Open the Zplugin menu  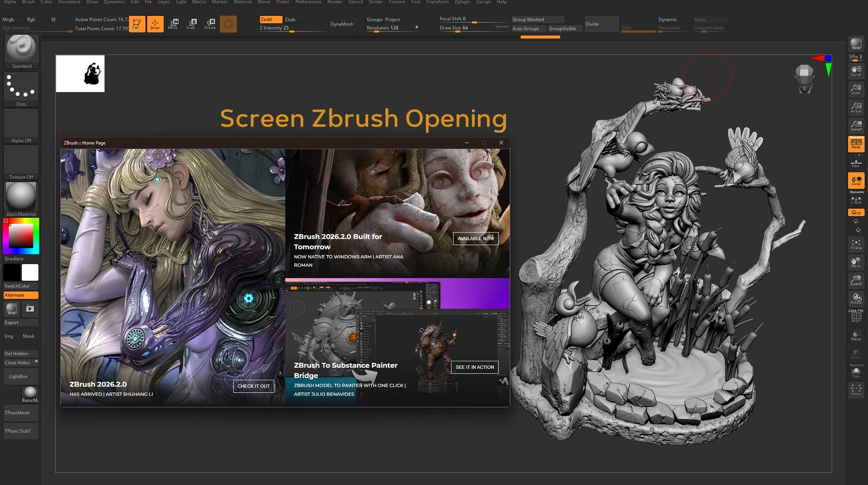pyautogui.click(x=462, y=2)
